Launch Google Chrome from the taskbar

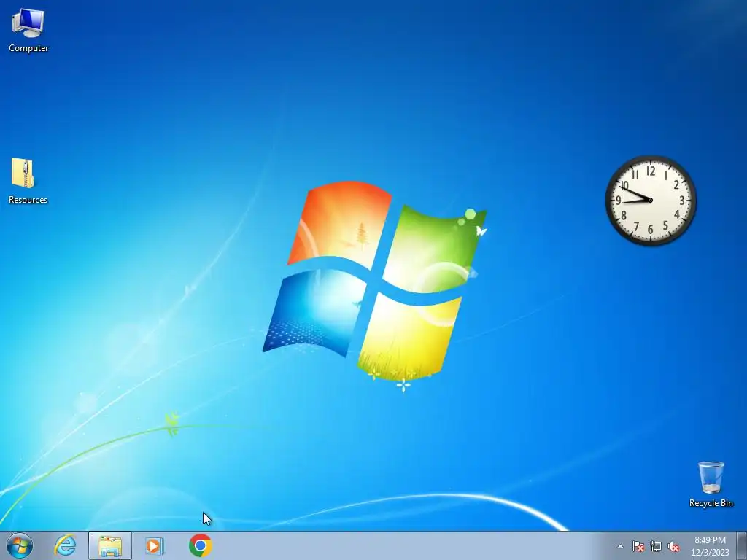200,545
